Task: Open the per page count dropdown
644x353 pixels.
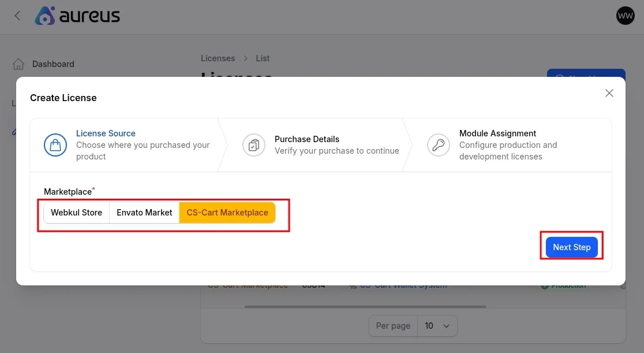Action: coord(437,325)
